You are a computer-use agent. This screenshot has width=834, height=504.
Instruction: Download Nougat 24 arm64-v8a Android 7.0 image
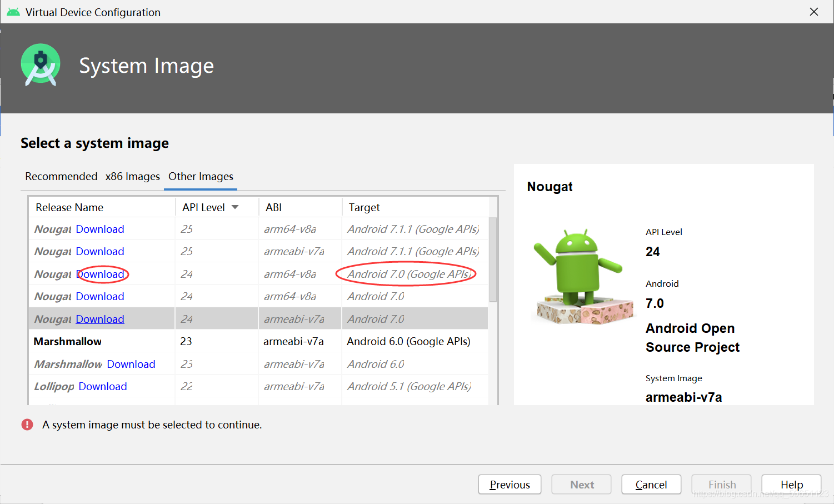[100, 296]
